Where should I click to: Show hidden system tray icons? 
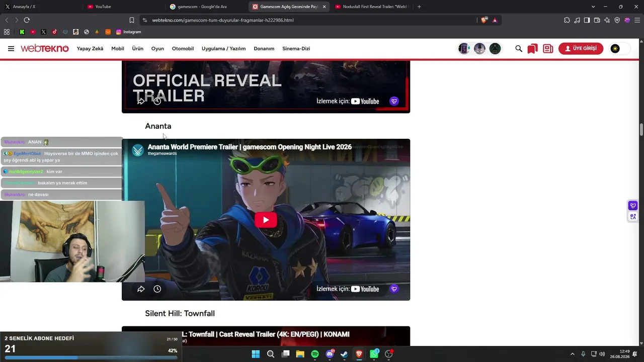pyautogui.click(x=572, y=354)
